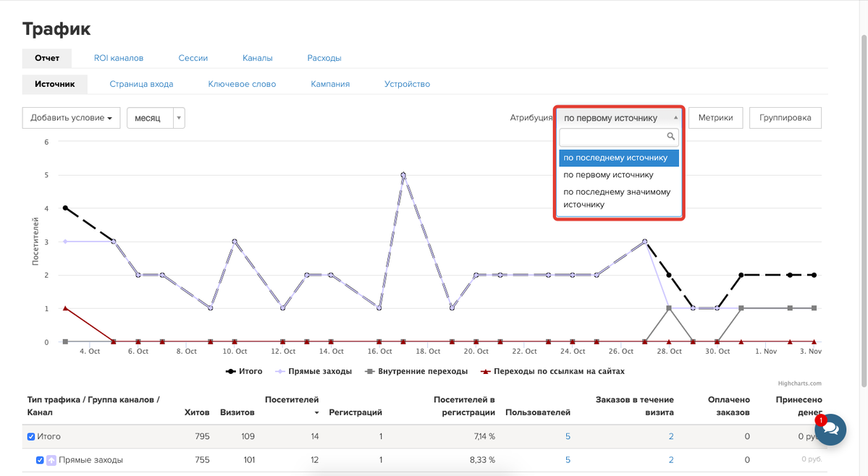Toggle Итого series in chart legend
The width and height of the screenshot is (868, 476).
[243, 372]
